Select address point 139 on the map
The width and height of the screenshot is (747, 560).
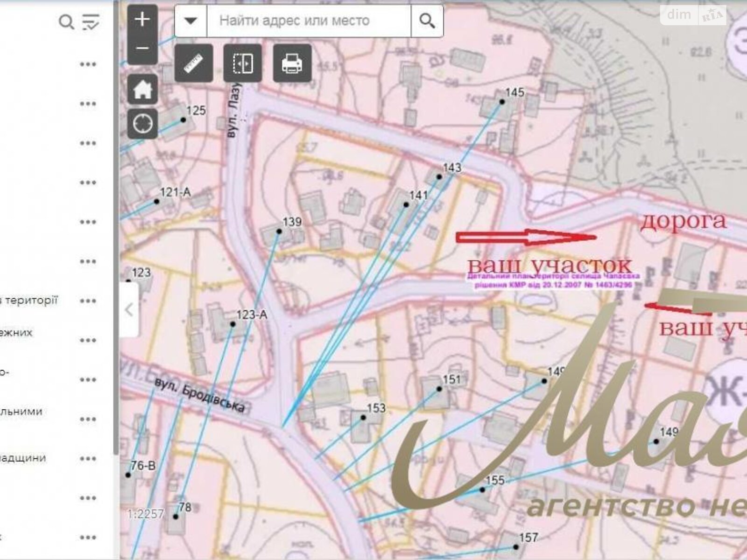click(x=279, y=231)
